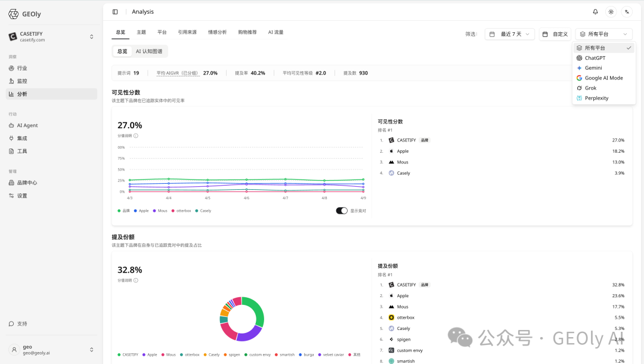
Task: Toggle otterbox series in line chart legend
Action: click(181, 211)
